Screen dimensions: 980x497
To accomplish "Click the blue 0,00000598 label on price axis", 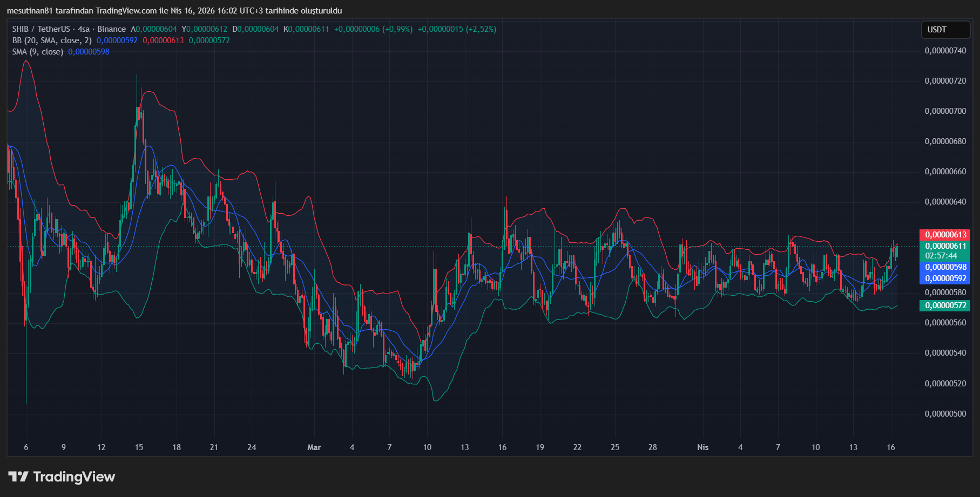I will pyautogui.click(x=945, y=267).
